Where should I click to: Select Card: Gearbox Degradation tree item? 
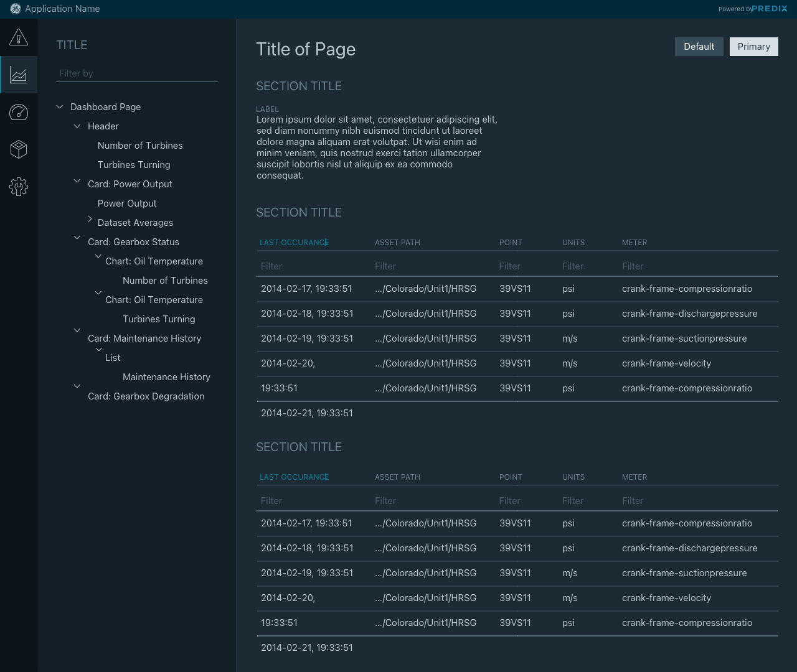[x=146, y=396]
